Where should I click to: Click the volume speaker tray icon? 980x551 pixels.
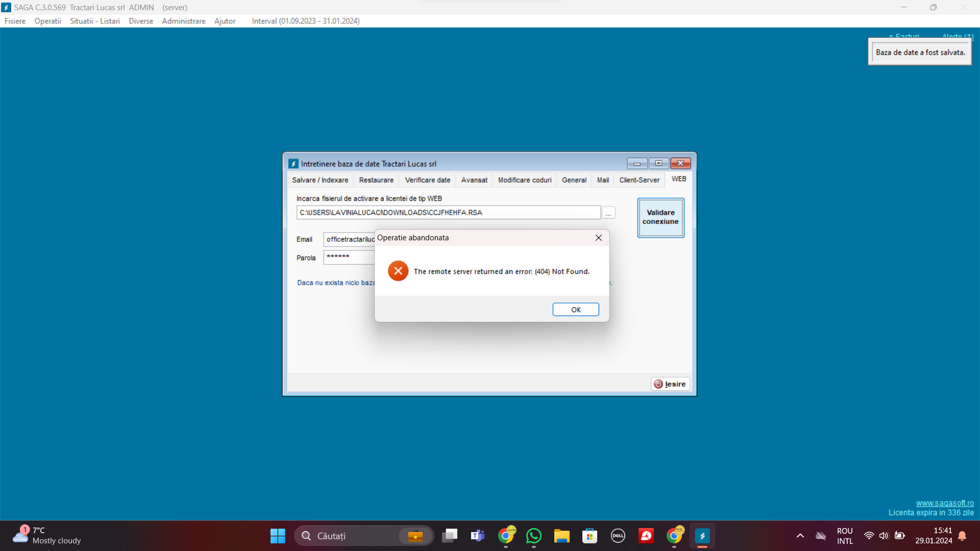[x=884, y=536]
